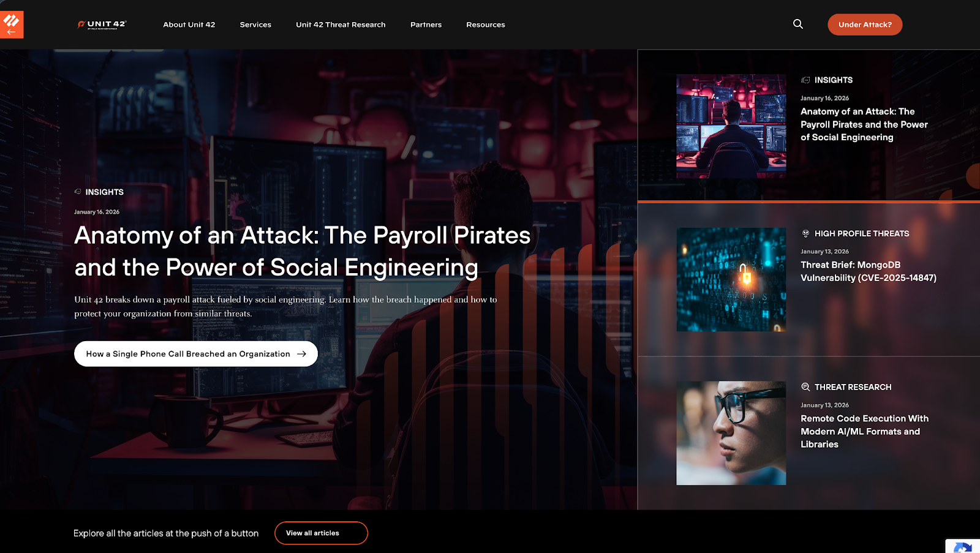Click the High Profile Threats skull icon
The width and height of the screenshot is (980, 553).
tap(805, 233)
